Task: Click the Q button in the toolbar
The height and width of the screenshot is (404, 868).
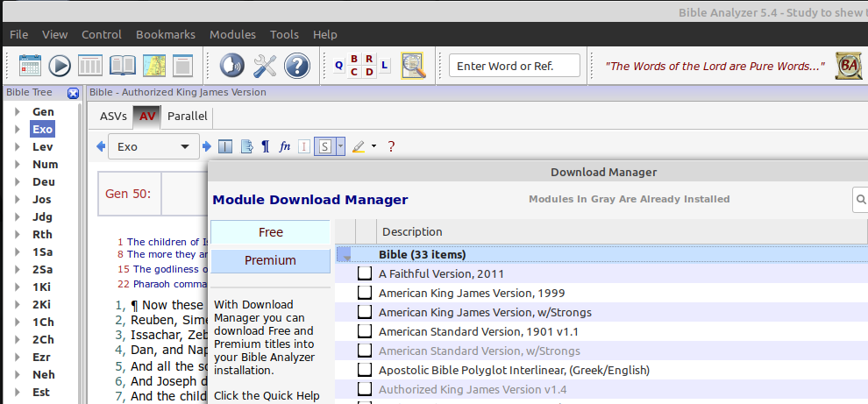Action: point(338,66)
